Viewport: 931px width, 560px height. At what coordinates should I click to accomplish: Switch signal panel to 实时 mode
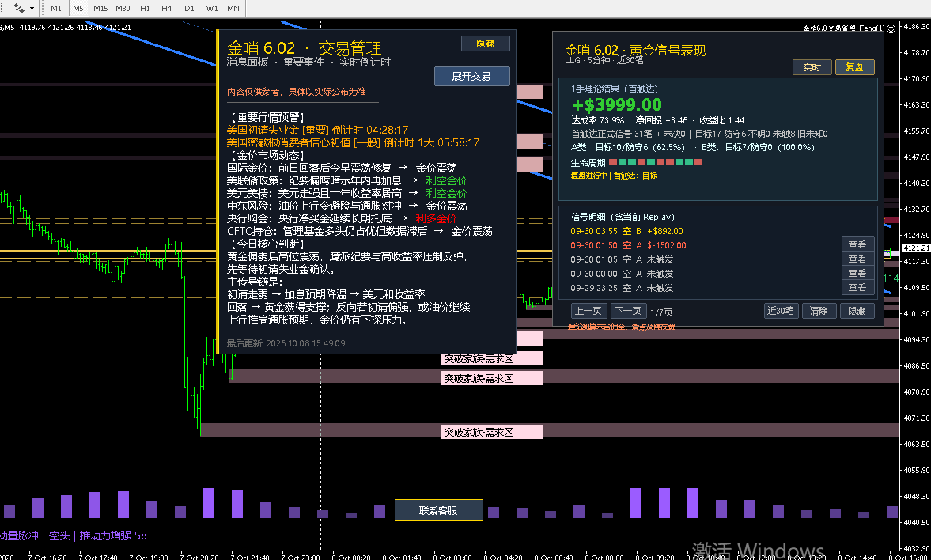(x=812, y=67)
